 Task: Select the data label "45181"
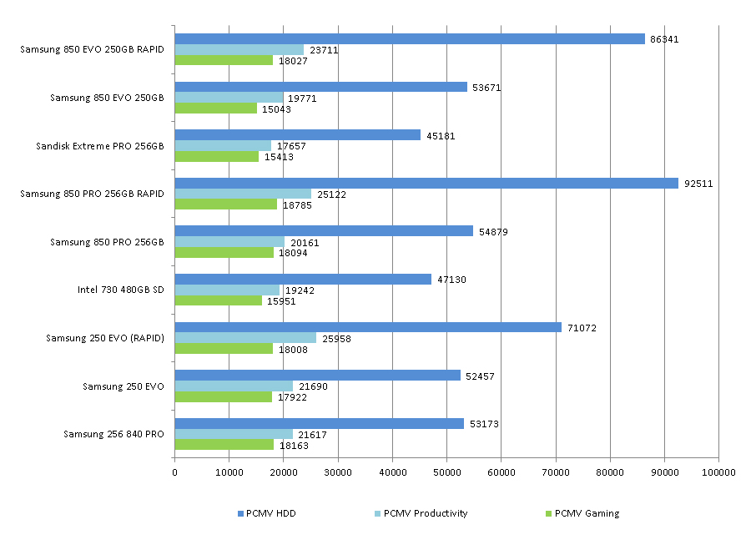[441, 136]
